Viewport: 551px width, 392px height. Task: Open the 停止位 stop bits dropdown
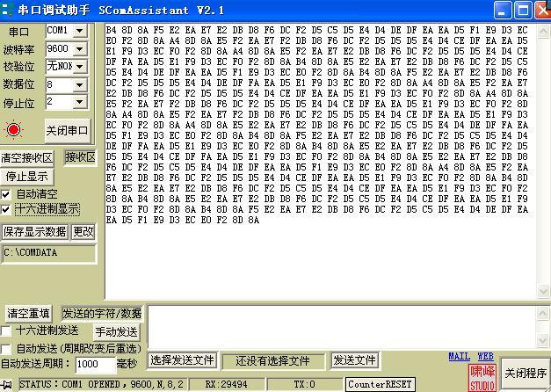click(x=80, y=102)
